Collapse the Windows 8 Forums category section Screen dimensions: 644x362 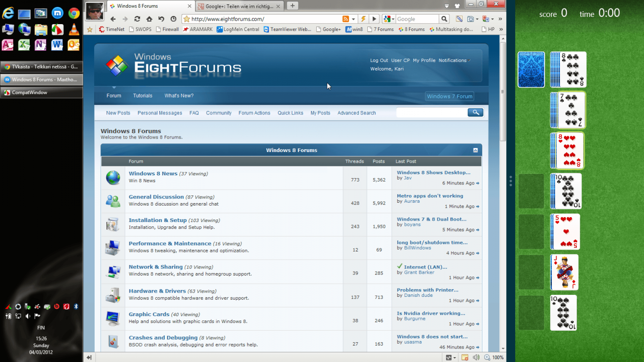476,150
